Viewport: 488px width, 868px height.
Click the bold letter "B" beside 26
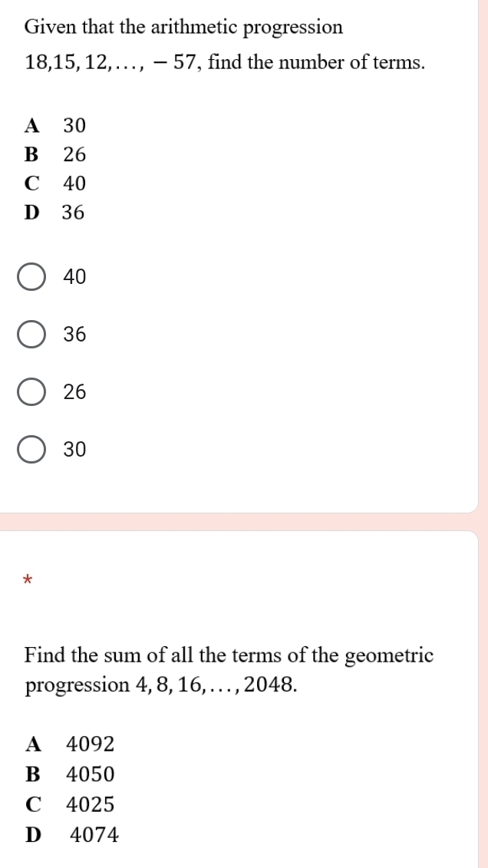31,155
